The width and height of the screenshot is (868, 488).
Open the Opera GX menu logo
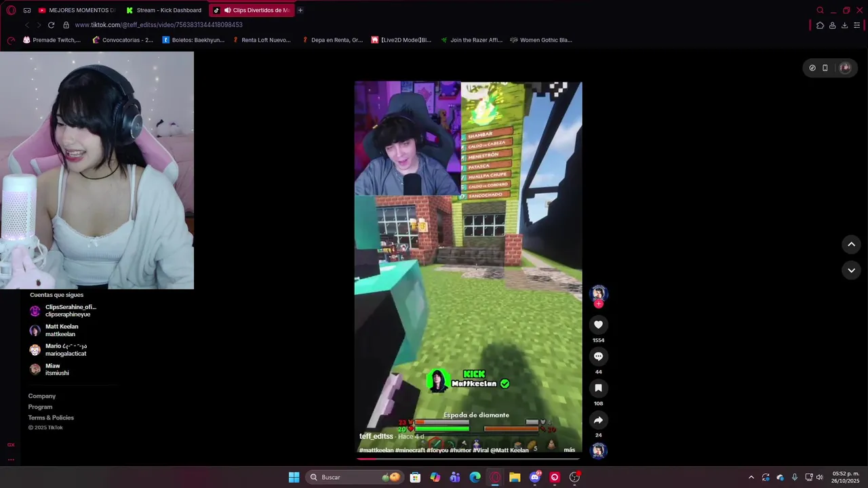point(11,10)
